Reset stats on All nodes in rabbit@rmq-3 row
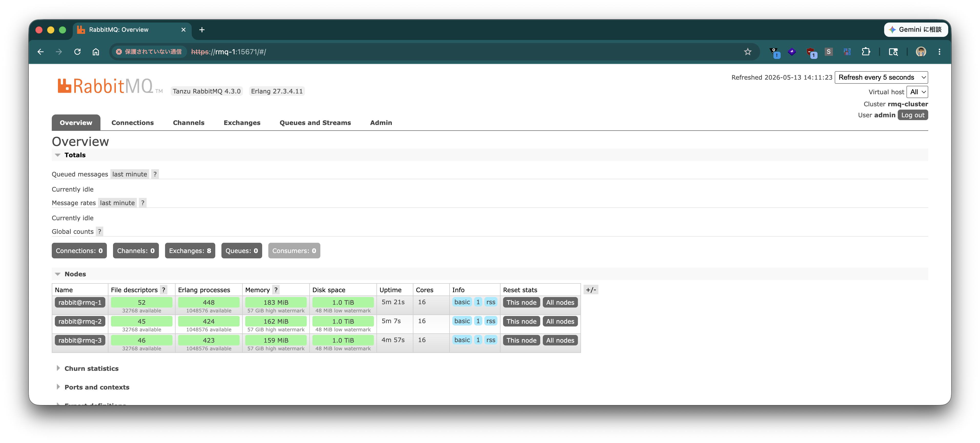This screenshot has width=980, height=443. click(560, 340)
